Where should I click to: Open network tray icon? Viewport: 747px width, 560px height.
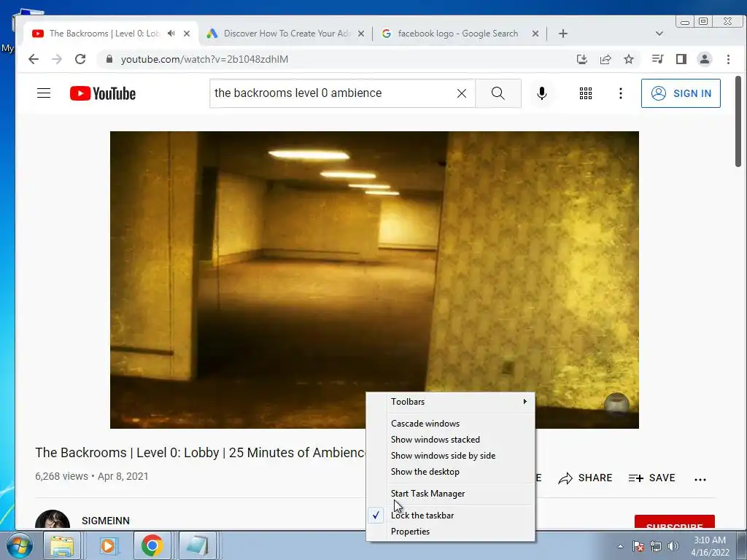tap(656, 546)
